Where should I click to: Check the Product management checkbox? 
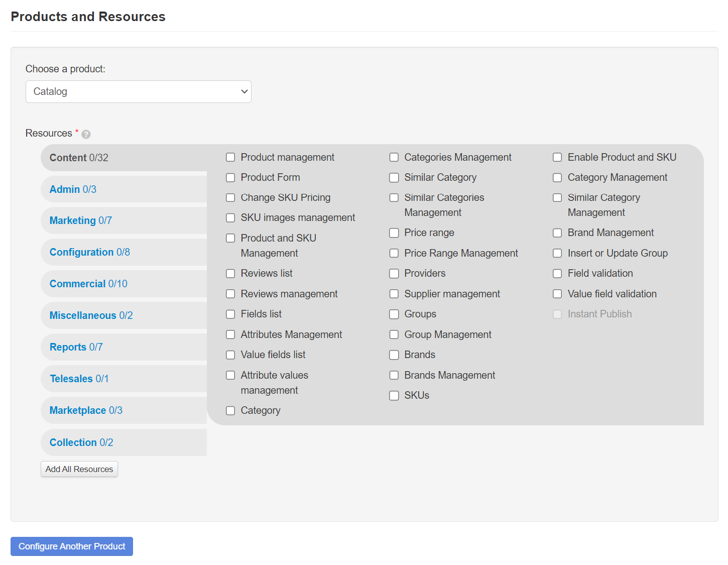click(x=230, y=157)
